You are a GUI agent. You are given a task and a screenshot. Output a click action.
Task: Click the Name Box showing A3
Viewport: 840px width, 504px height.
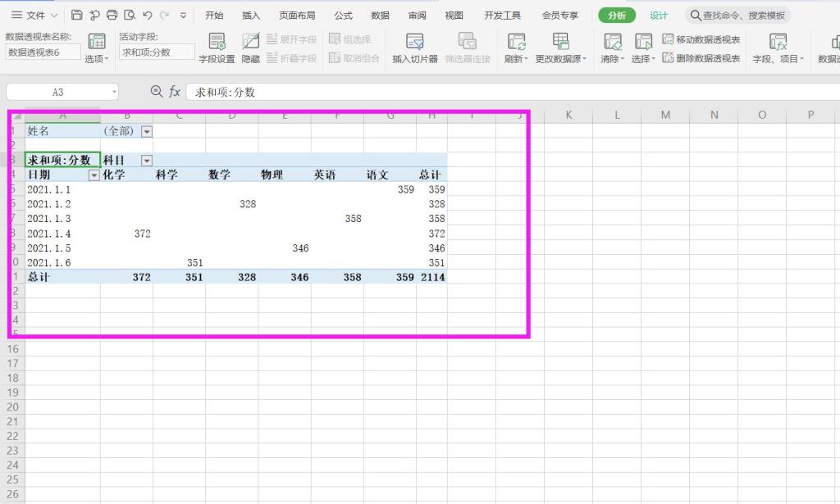coord(58,92)
